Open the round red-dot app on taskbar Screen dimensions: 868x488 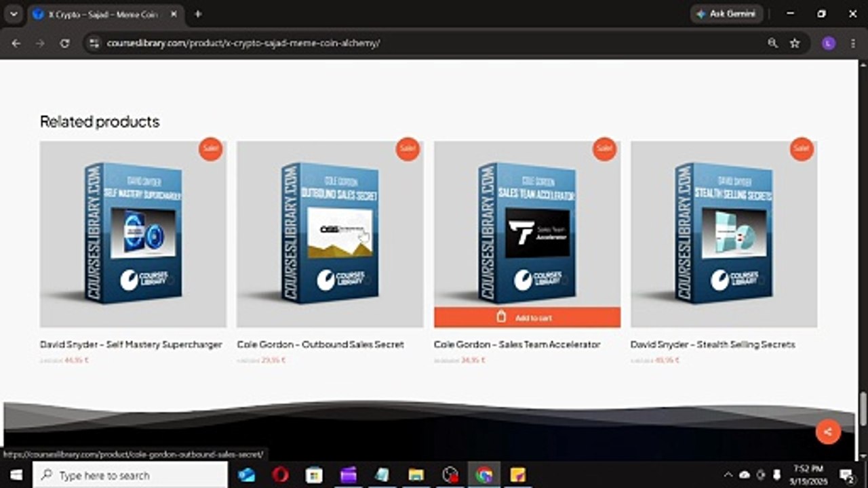(450, 475)
